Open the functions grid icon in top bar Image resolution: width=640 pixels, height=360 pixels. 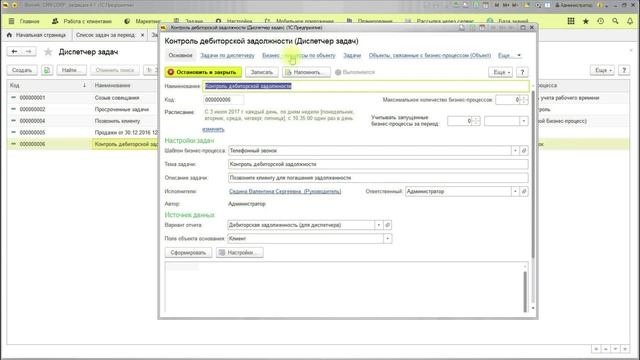571,21
